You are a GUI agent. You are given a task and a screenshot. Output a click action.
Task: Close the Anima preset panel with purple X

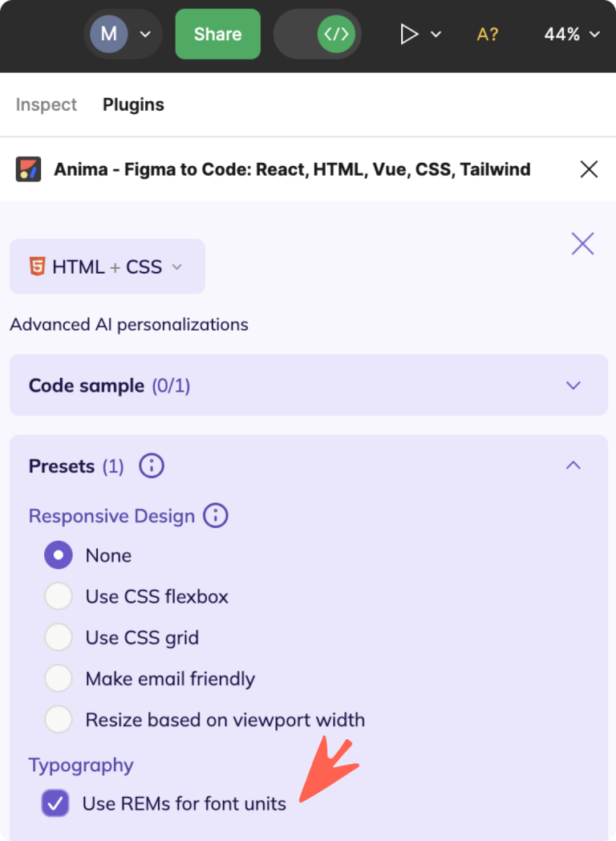tap(582, 244)
